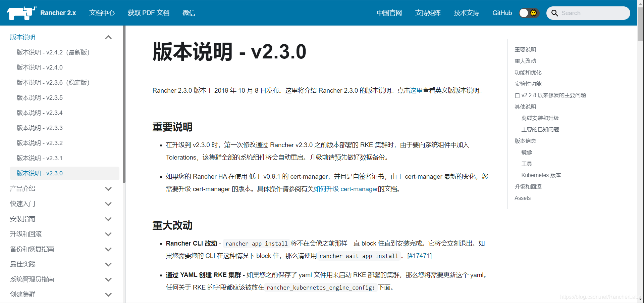
Task: Jump to Assets in page outline
Action: tap(523, 198)
